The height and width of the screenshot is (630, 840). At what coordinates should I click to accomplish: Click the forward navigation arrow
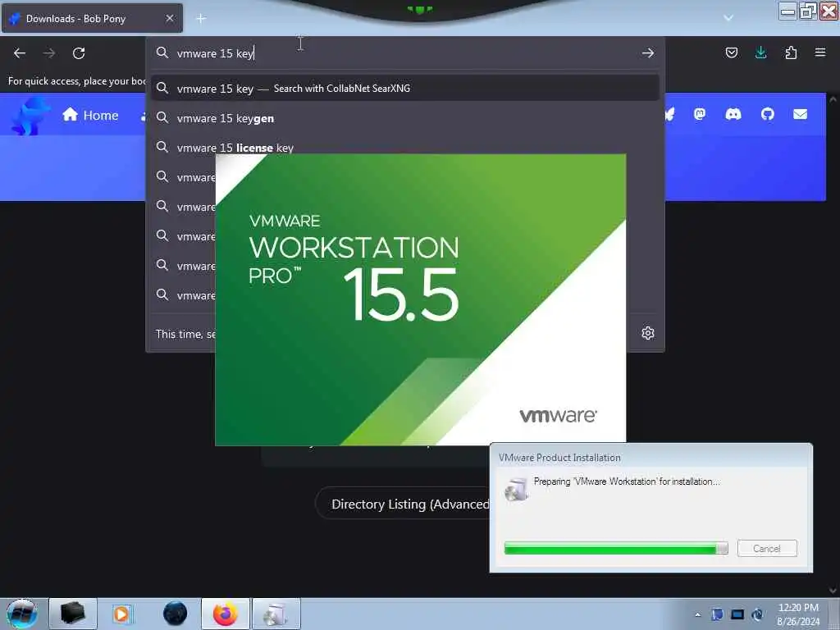(x=49, y=53)
